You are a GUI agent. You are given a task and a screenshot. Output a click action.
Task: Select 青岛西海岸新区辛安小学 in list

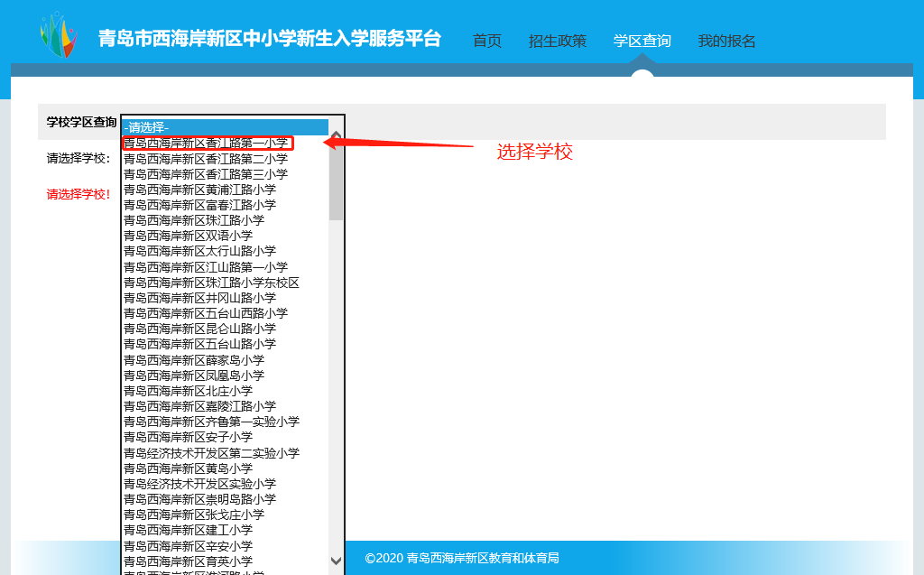(225, 546)
